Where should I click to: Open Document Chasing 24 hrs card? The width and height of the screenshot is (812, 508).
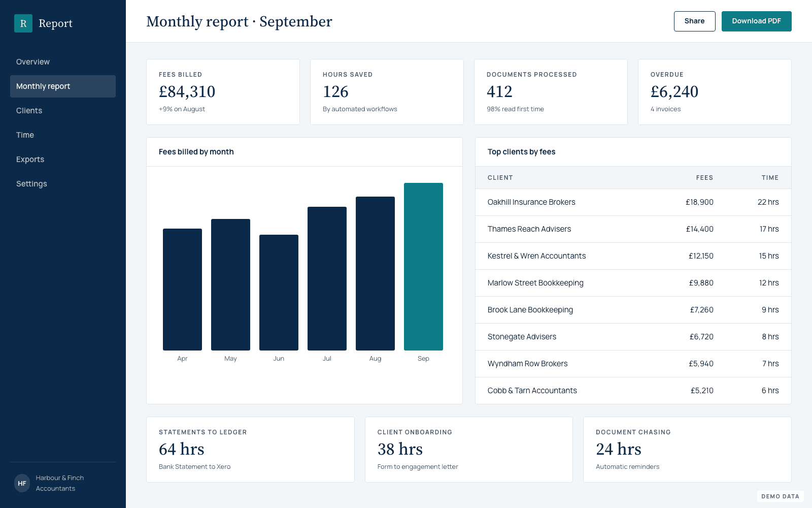(687, 450)
